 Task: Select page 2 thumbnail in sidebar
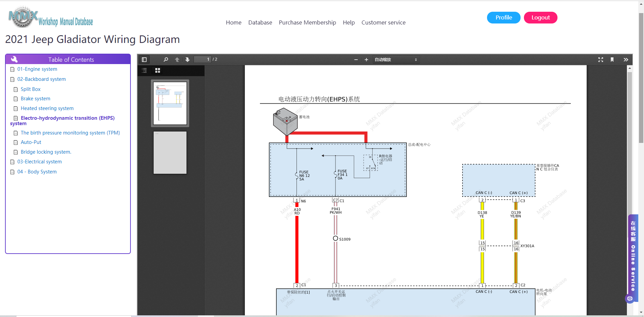[x=170, y=153]
